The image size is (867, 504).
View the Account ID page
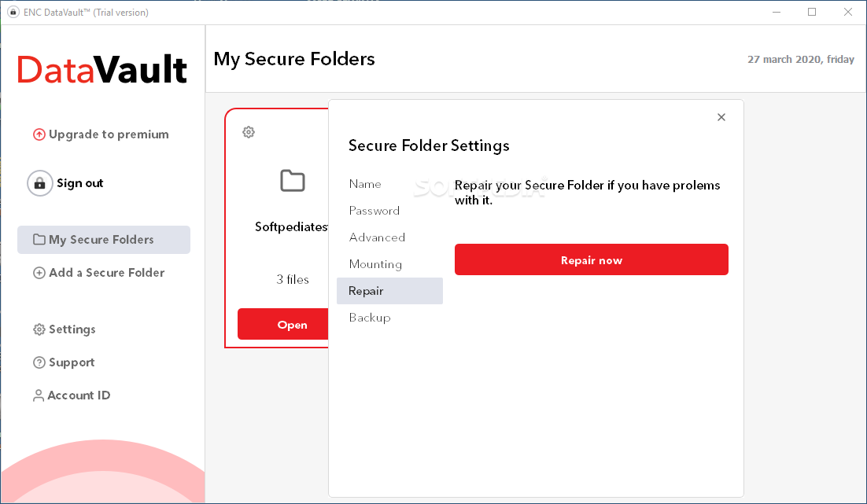79,395
